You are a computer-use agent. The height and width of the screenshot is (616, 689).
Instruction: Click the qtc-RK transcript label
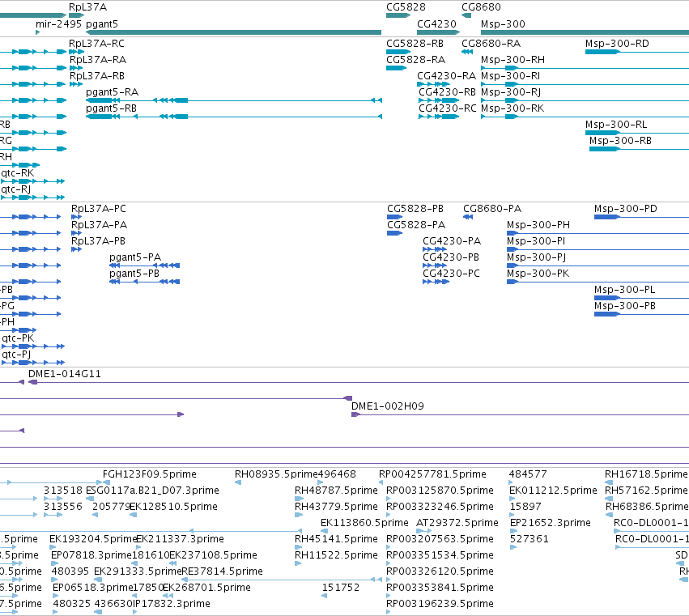pos(18,173)
